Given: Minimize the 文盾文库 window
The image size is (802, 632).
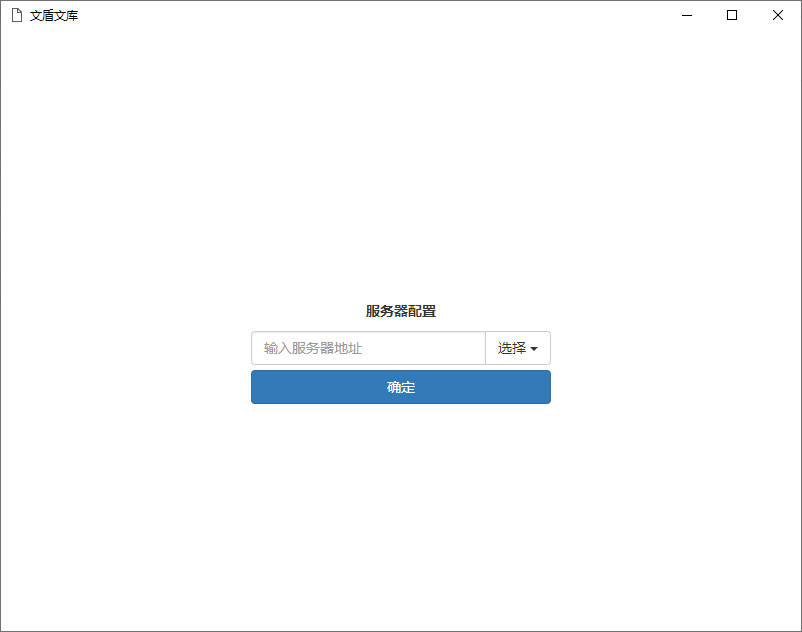Looking at the screenshot, I should [x=687, y=15].
